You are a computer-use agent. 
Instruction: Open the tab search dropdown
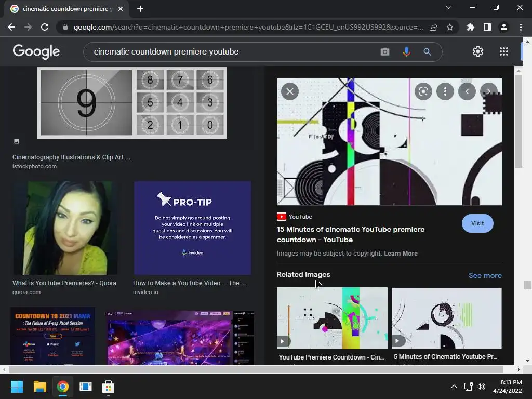pos(448,7)
